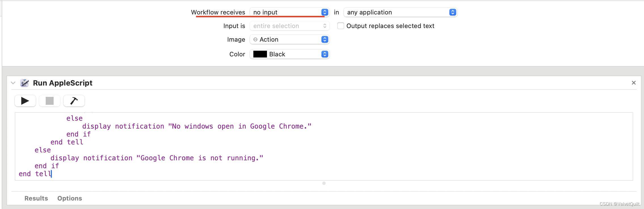Open the Color Black dropdown
The image size is (644, 209).
(x=289, y=54)
